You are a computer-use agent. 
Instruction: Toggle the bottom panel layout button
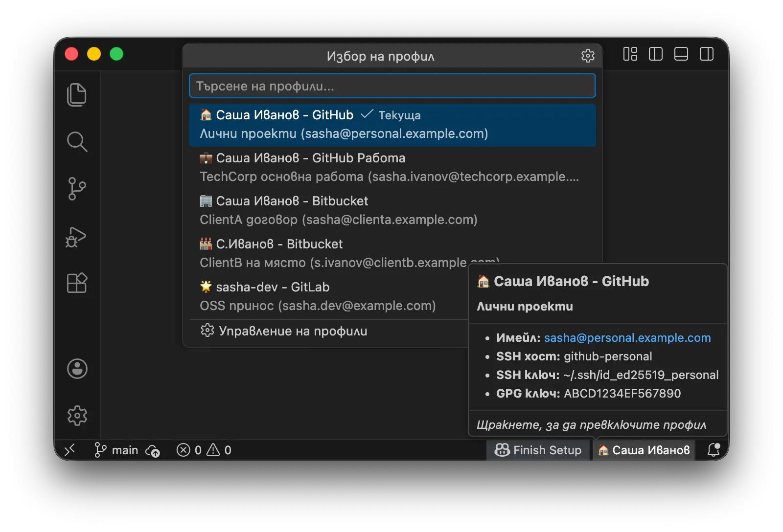(681, 54)
